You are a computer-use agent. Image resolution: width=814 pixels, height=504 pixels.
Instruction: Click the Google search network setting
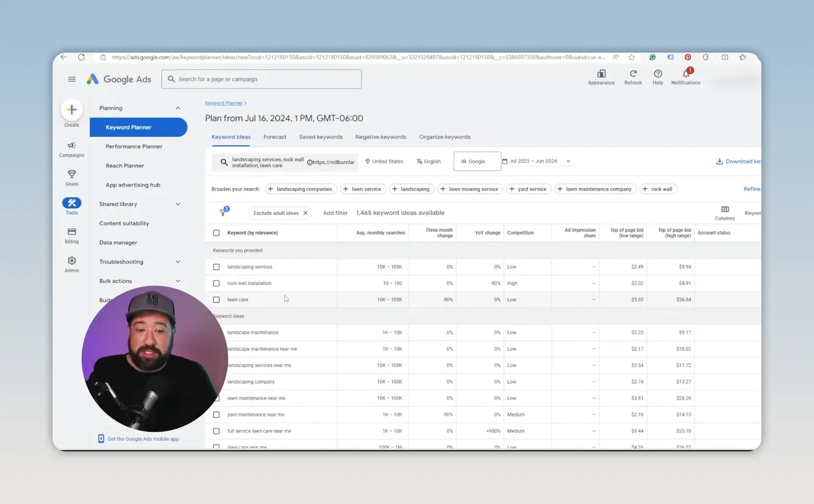tap(477, 161)
